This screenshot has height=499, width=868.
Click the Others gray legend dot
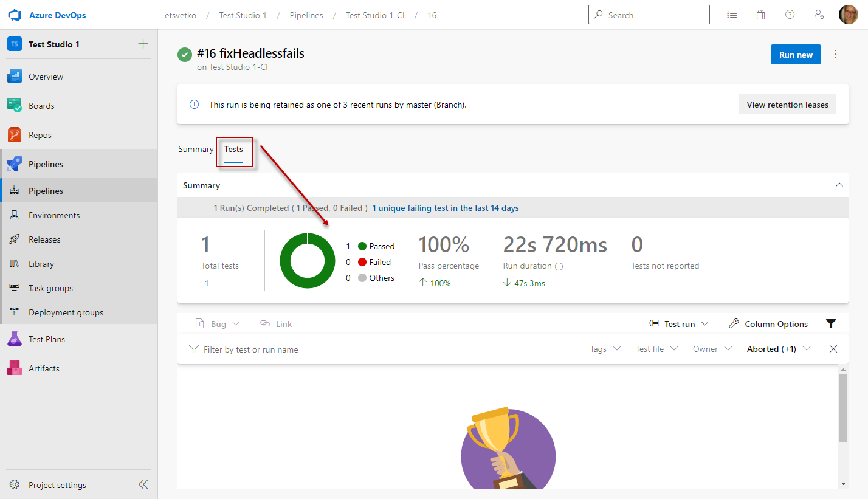pos(362,278)
